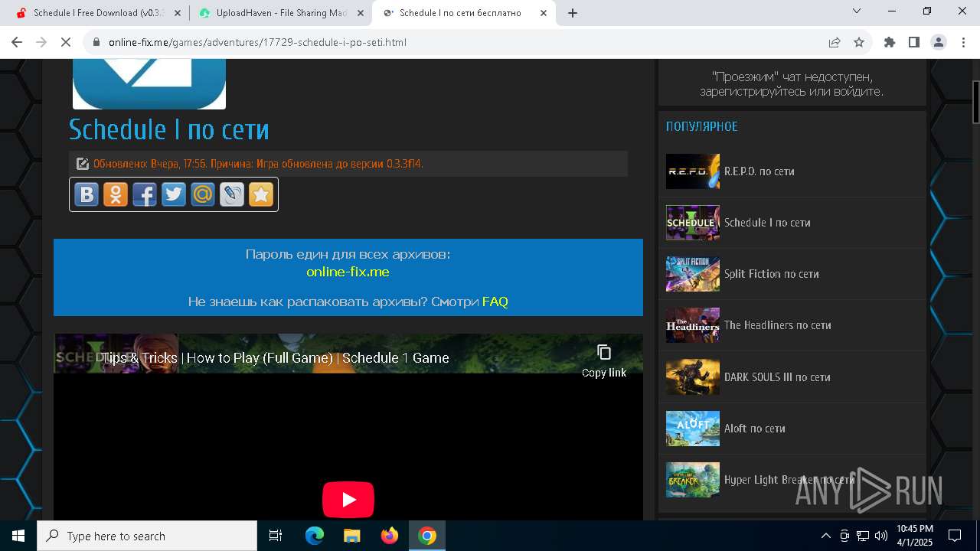The width and height of the screenshot is (980, 551).
Task: Click the Schedule I по сети heading
Action: (x=169, y=129)
